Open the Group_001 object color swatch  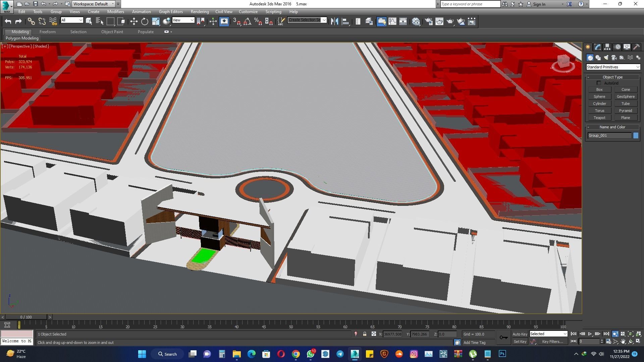point(635,135)
